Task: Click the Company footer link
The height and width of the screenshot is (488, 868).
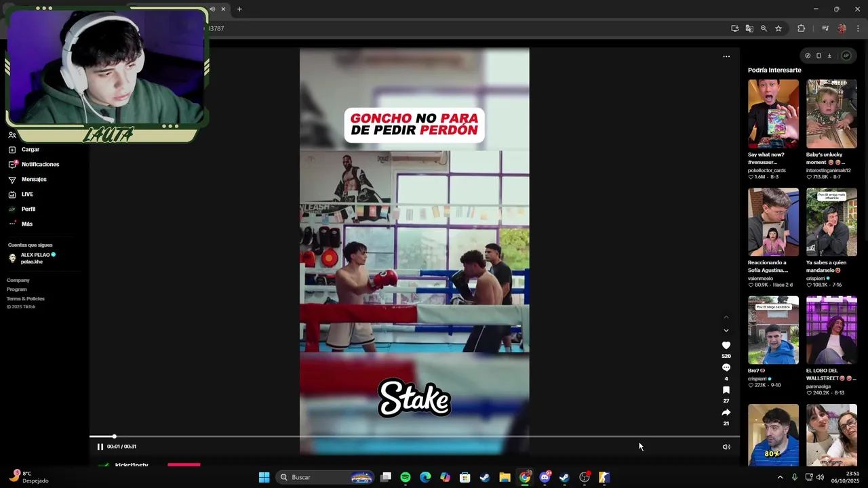Action: 18,280
